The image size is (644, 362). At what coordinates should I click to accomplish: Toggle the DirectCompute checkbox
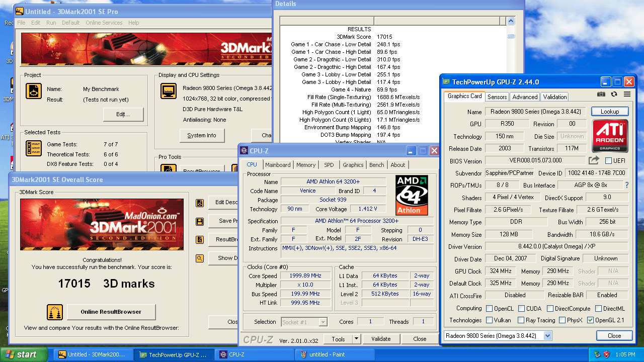click(x=550, y=308)
